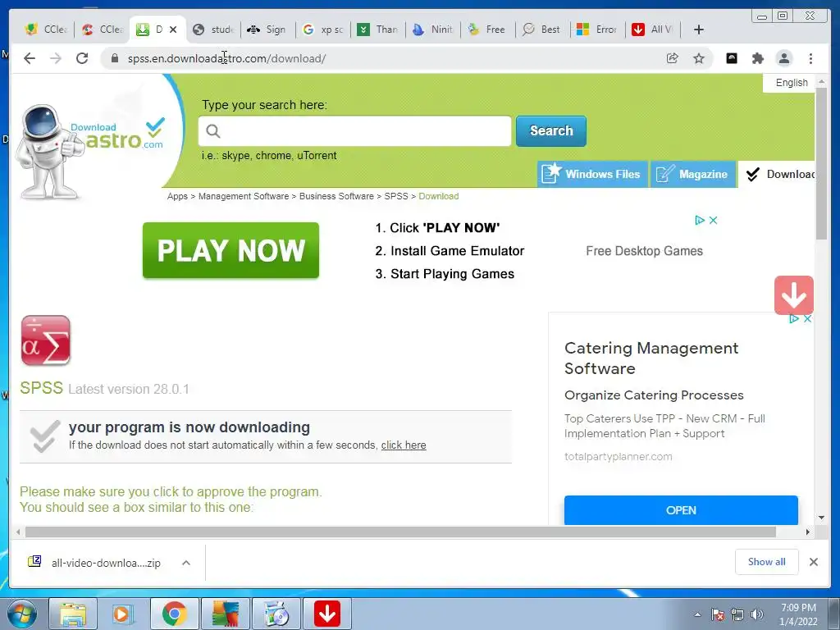This screenshot has height=630, width=840.
Task: Click the forward navigation arrow
Action: 56,58
